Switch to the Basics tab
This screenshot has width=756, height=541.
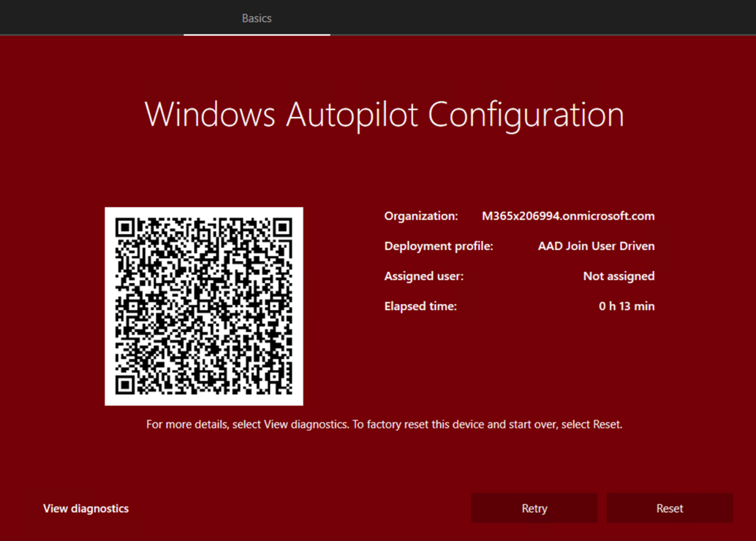tap(257, 18)
